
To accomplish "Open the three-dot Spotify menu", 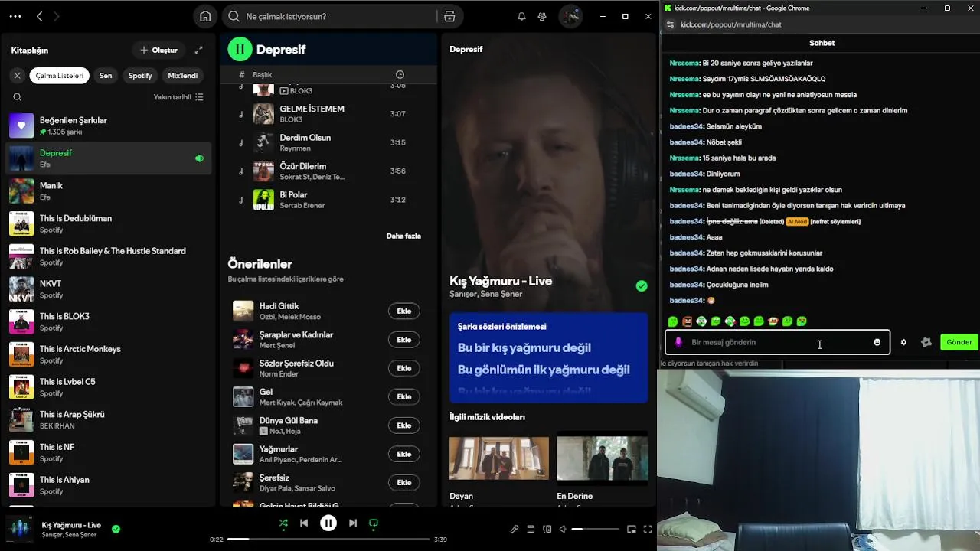I will (x=15, y=16).
